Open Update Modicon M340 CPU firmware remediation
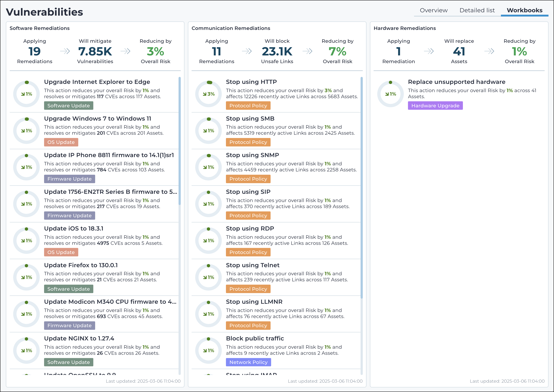The image size is (554, 392). [110, 302]
